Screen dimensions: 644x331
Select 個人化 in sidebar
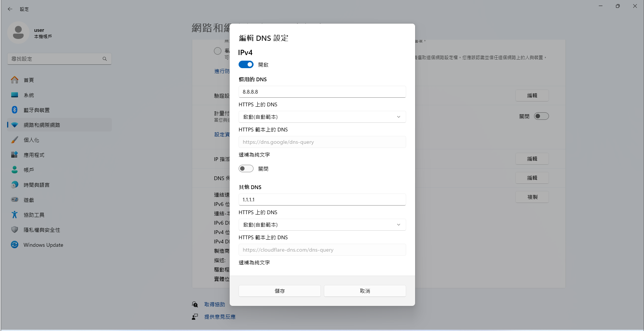point(59,140)
